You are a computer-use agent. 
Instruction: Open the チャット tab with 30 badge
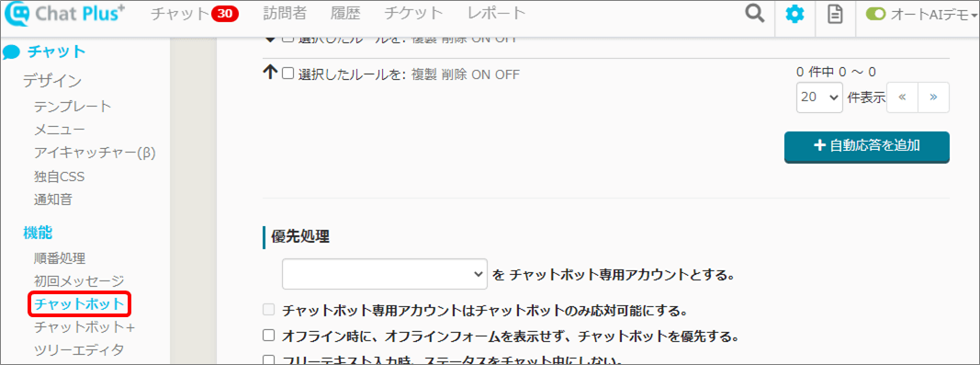[x=195, y=13]
